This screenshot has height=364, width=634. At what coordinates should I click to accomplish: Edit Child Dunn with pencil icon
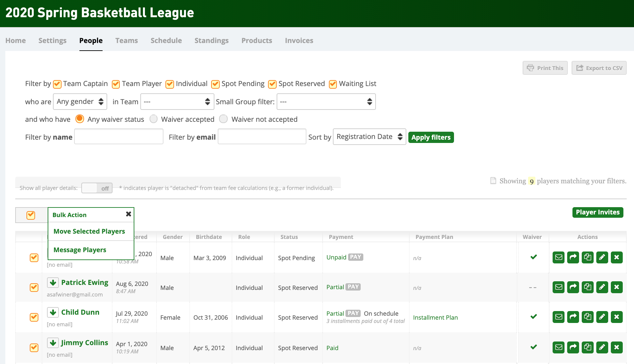pos(602,317)
